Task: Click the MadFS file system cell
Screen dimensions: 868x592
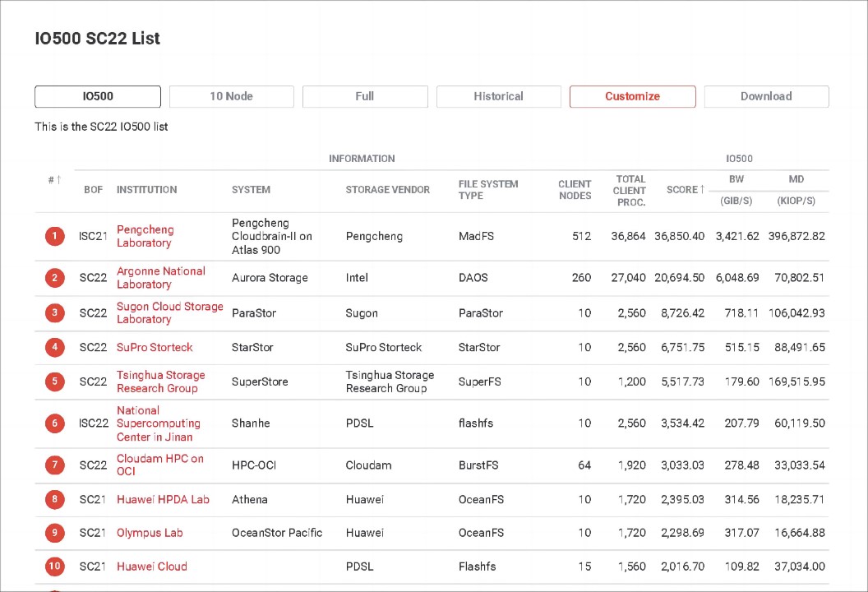Action: coord(476,237)
